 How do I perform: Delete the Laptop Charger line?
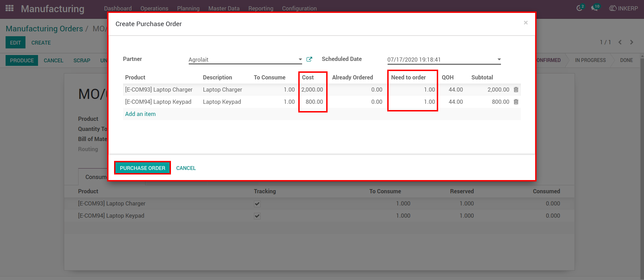516,90
